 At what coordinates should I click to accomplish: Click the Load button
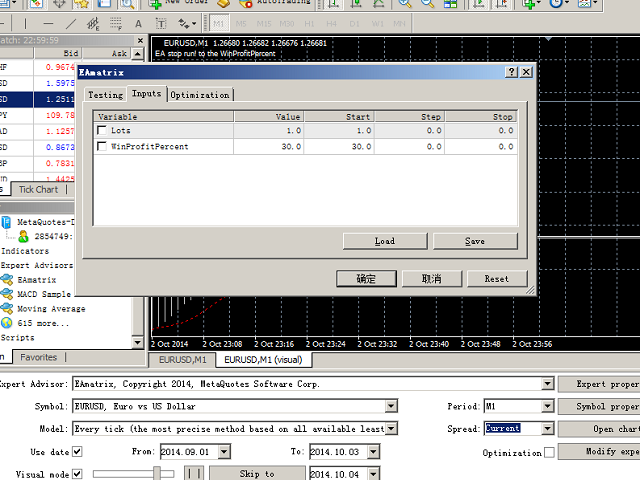pos(385,241)
